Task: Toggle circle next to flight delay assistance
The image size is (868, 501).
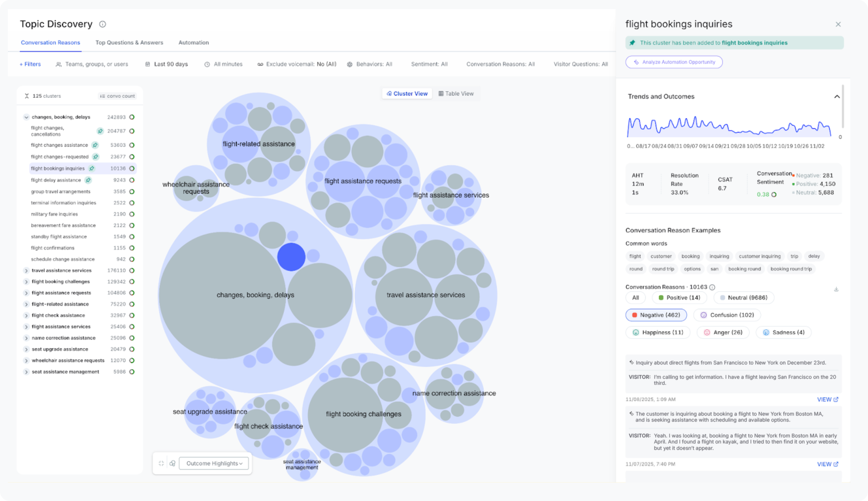Action: pos(132,180)
